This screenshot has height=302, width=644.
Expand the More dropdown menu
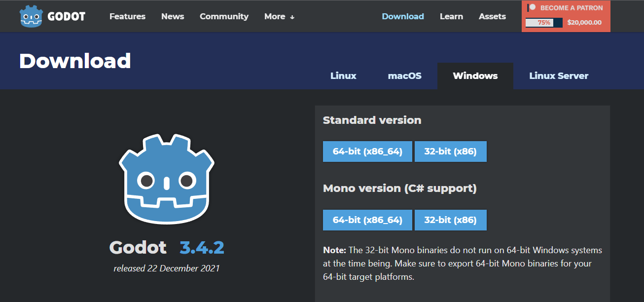point(279,16)
